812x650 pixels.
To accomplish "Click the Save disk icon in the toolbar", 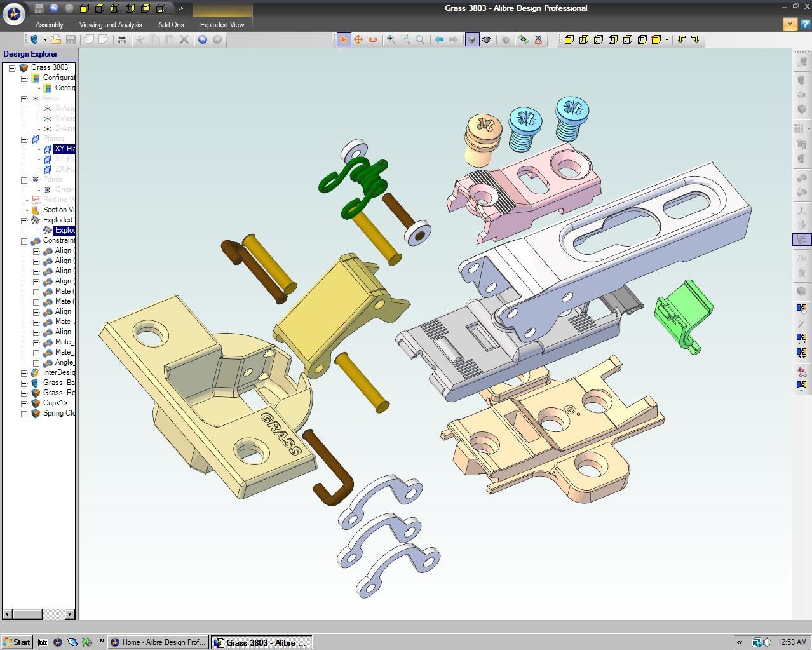I will tap(71, 39).
